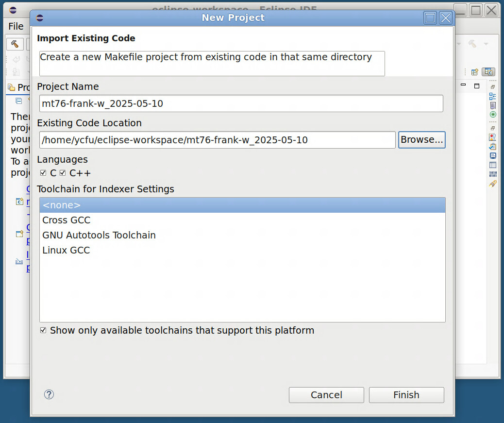Click the Eclipse logo in main window title bar
The image size is (504, 423).
coord(13,10)
